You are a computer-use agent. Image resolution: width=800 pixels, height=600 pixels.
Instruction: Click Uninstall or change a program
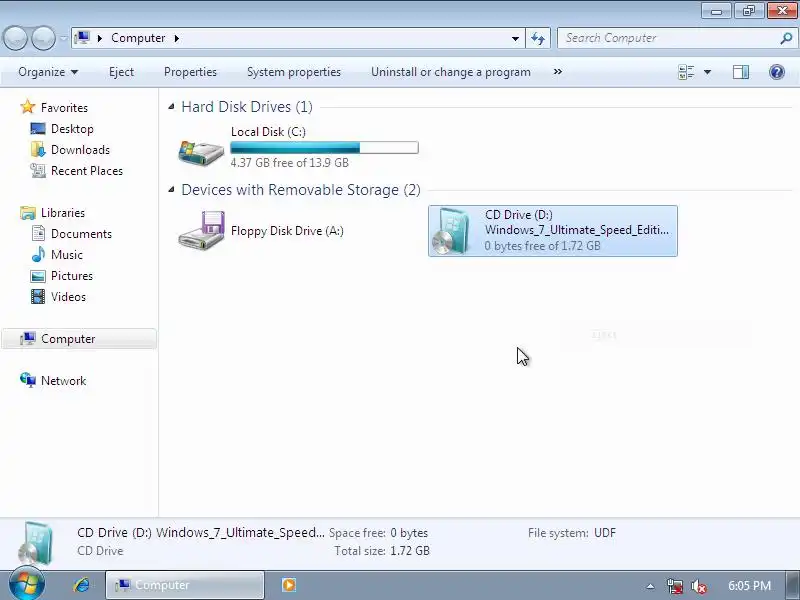point(451,72)
